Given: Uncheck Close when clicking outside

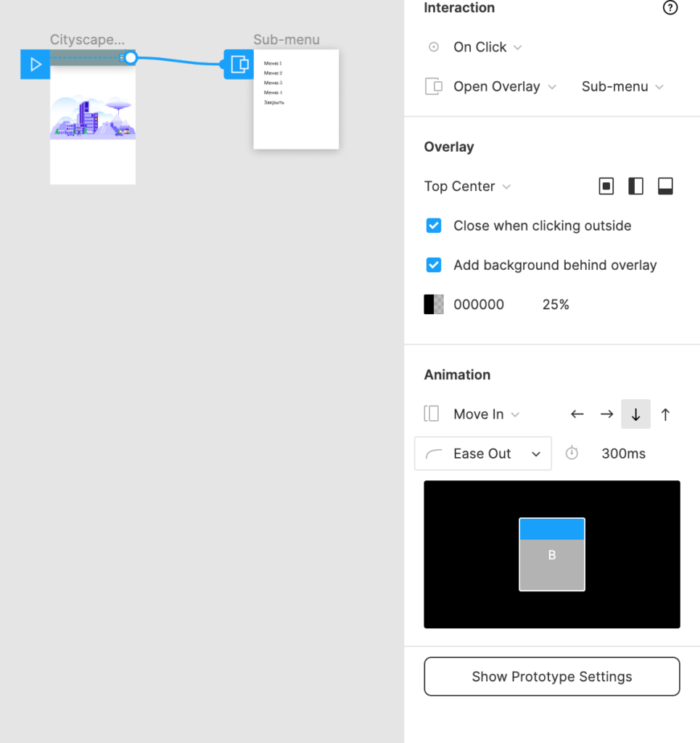Looking at the screenshot, I should pos(434,226).
